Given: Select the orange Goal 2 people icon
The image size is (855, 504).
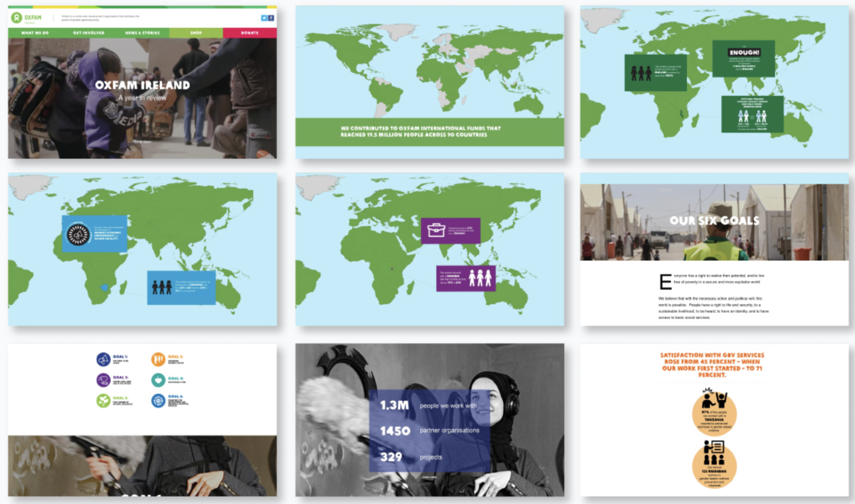Looking at the screenshot, I should 158,359.
